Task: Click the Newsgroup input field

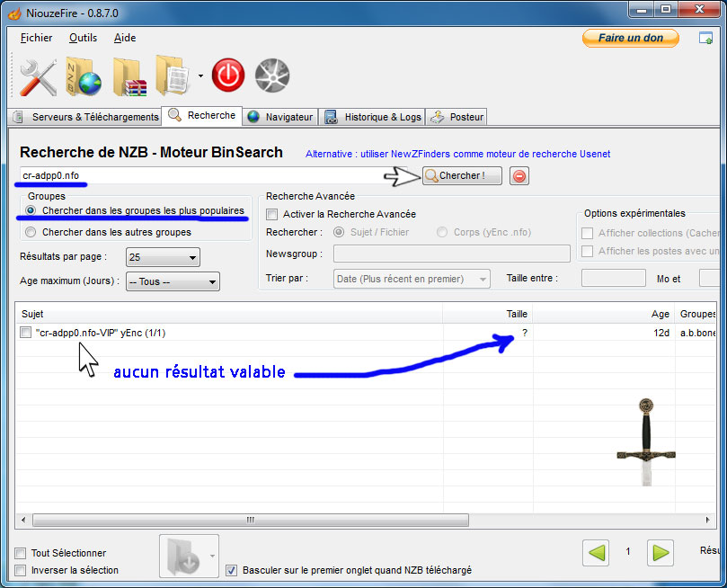Action: (452, 254)
